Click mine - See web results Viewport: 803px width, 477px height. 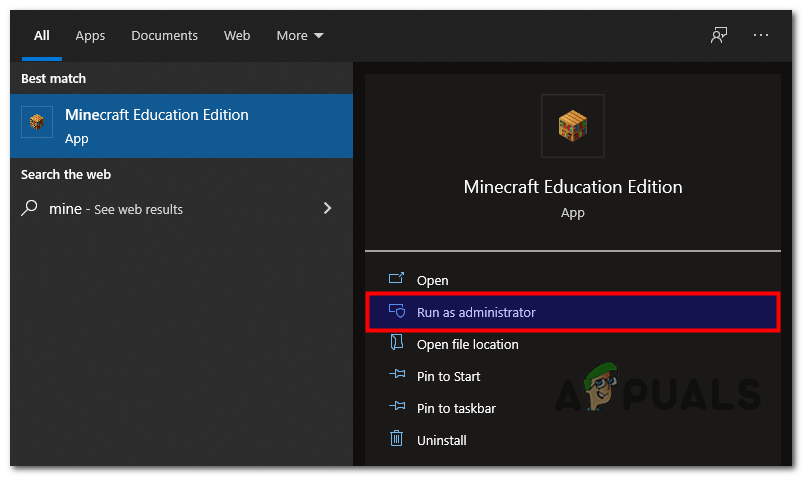[181, 209]
